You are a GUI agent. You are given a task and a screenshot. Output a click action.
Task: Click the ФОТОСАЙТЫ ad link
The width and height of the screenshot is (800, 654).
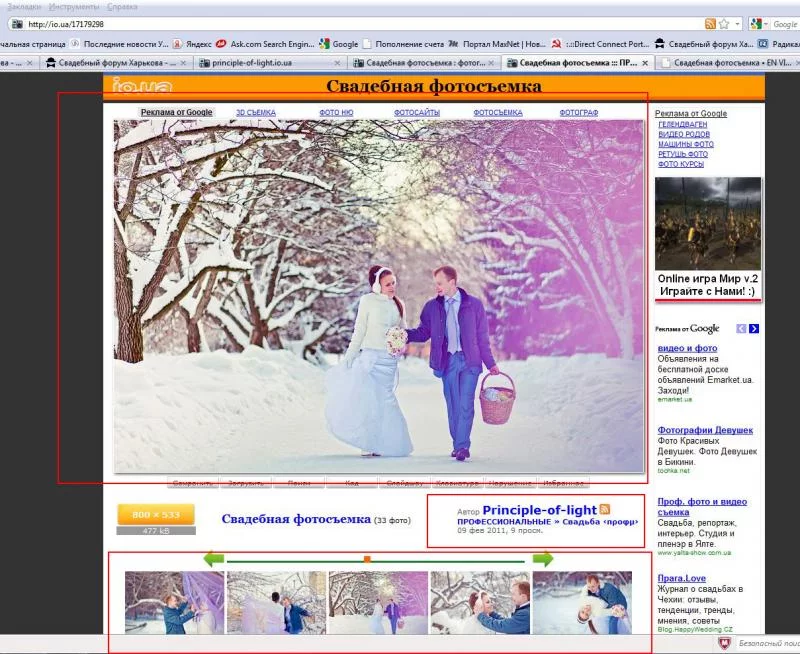(417, 112)
